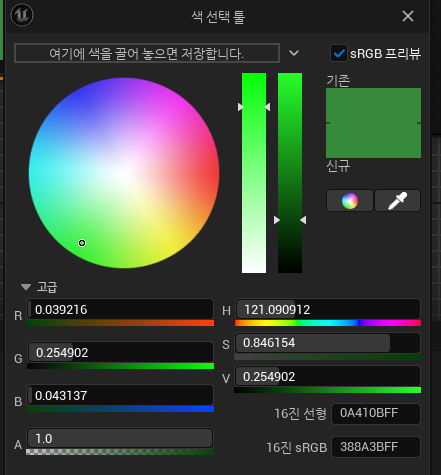441x475 pixels.
Task: Select the eyedropper color sampling tool
Action: [x=397, y=201]
